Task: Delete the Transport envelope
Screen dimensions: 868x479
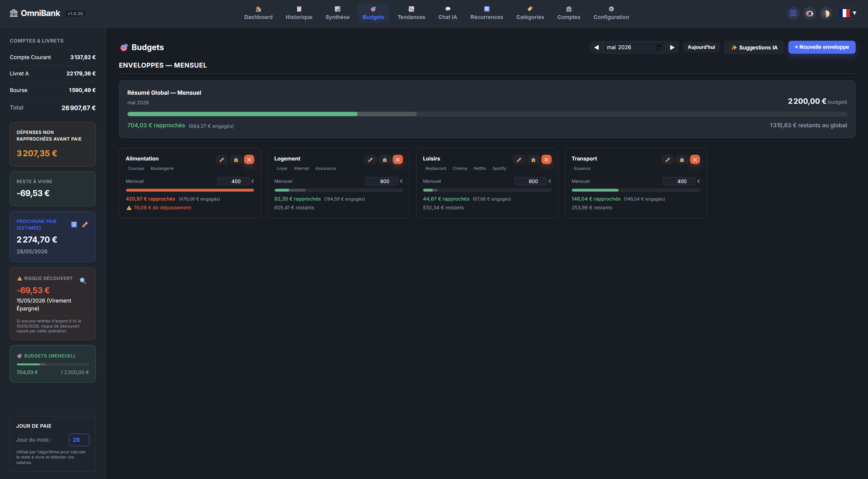Action: pos(695,160)
